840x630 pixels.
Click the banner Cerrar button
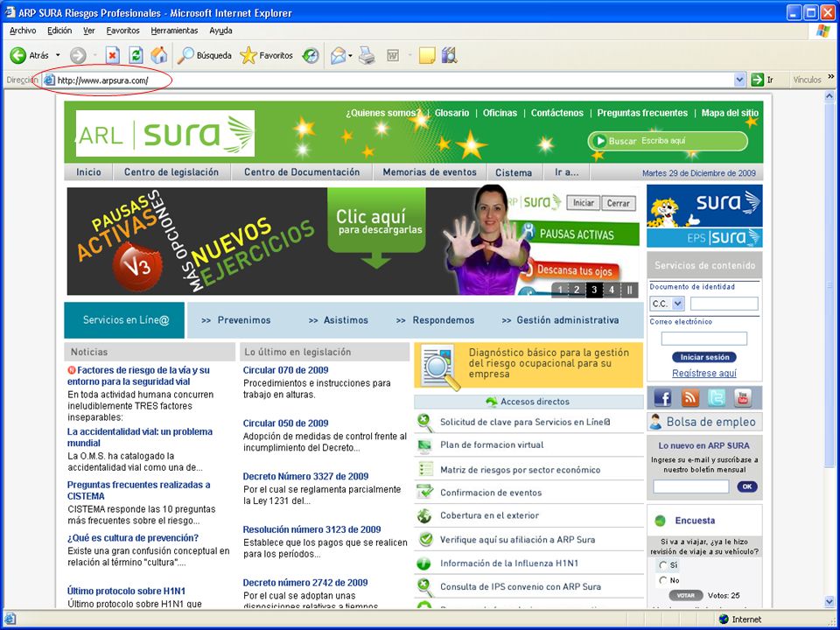point(619,203)
